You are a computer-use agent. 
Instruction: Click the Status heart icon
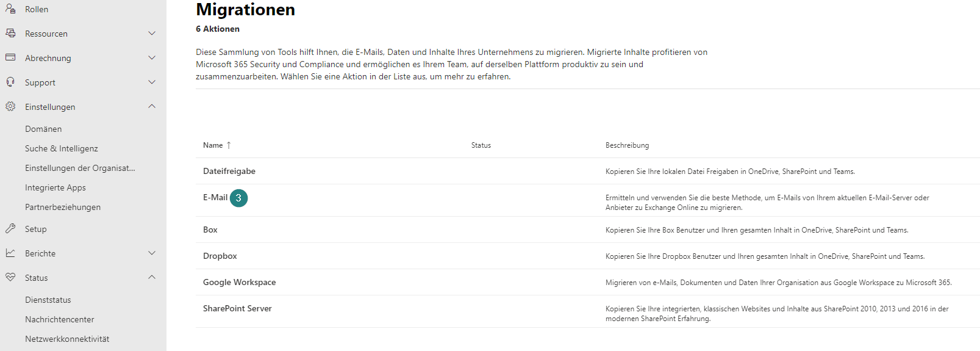coord(10,277)
